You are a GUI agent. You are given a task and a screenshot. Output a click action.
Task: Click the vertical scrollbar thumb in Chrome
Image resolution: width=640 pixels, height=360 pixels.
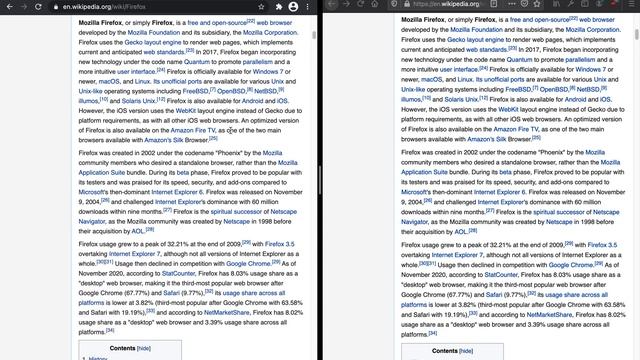[314, 35]
